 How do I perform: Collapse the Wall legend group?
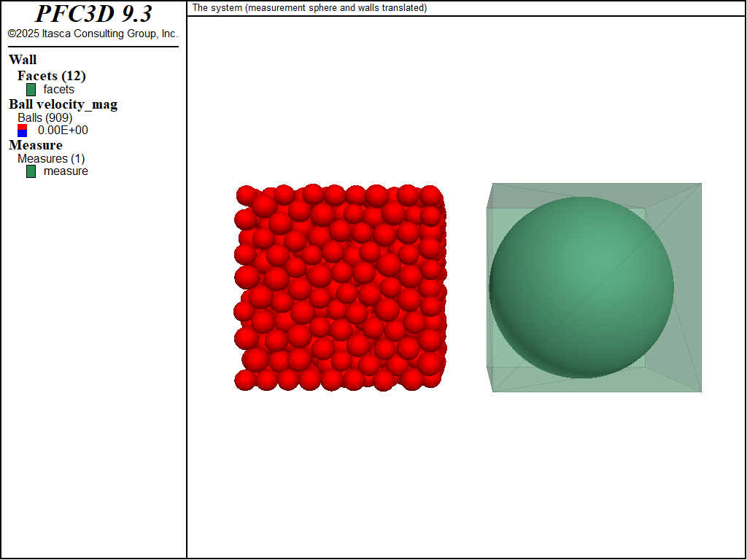pyautogui.click(x=23, y=60)
